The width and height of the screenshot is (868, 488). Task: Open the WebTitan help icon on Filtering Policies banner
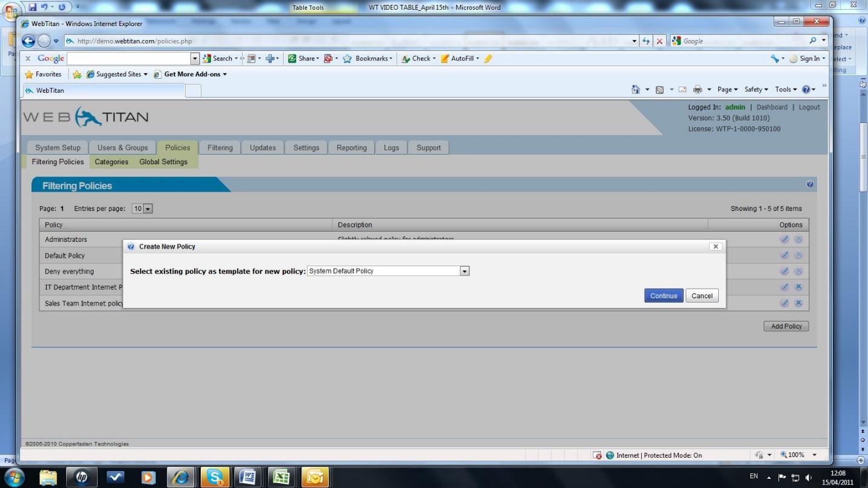tap(809, 184)
